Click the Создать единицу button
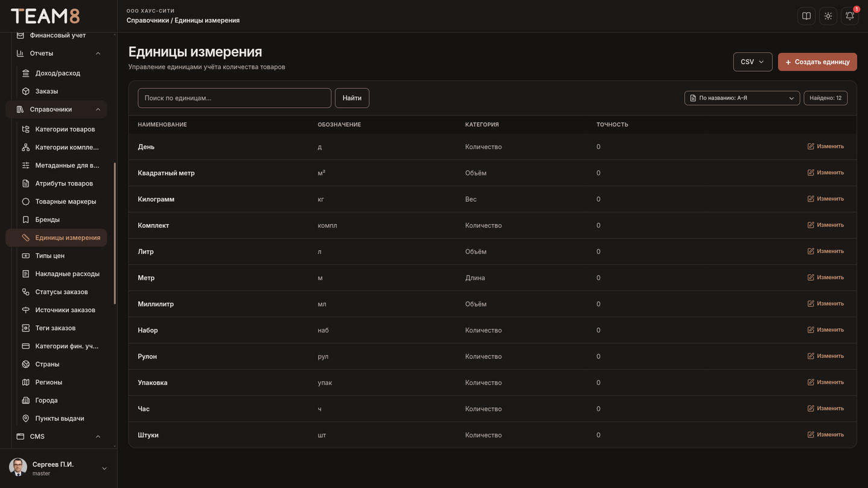This screenshot has height=488, width=868. pos(817,62)
